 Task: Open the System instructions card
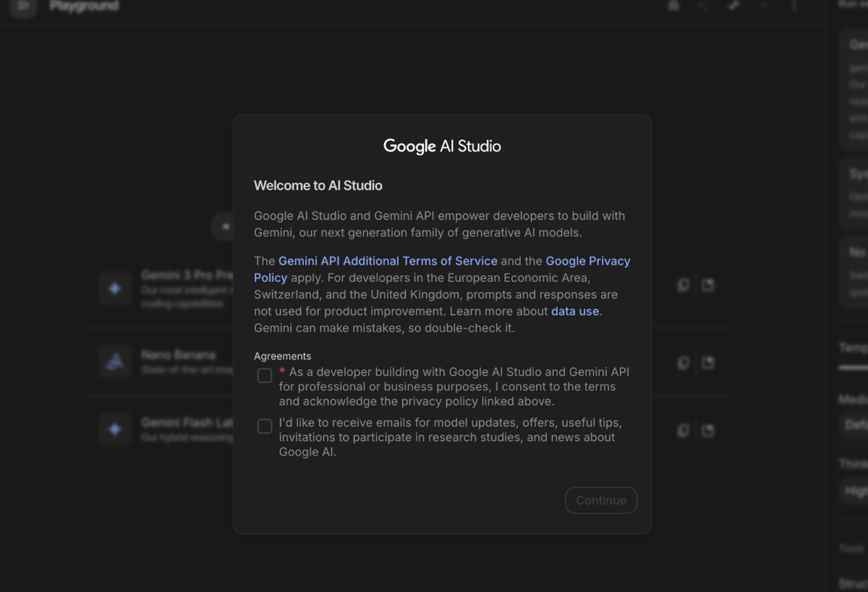tap(854, 192)
